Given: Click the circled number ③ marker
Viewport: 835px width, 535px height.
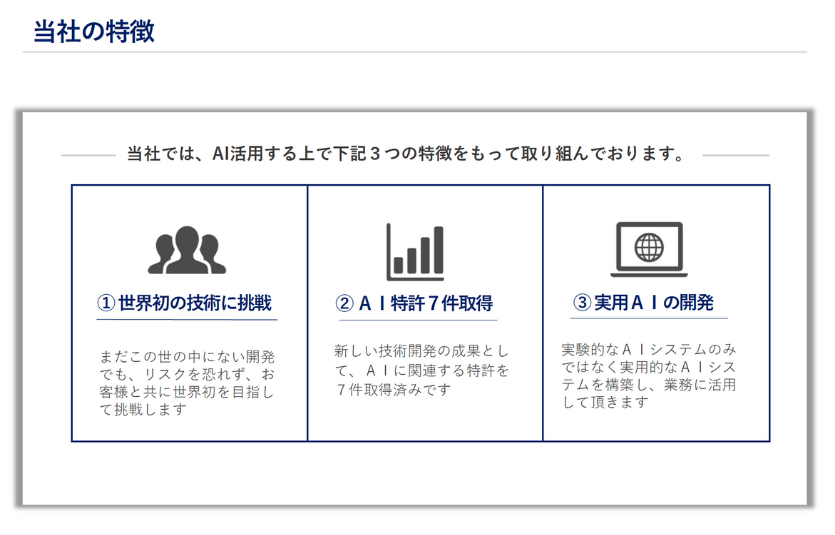Looking at the screenshot, I should tap(582, 303).
